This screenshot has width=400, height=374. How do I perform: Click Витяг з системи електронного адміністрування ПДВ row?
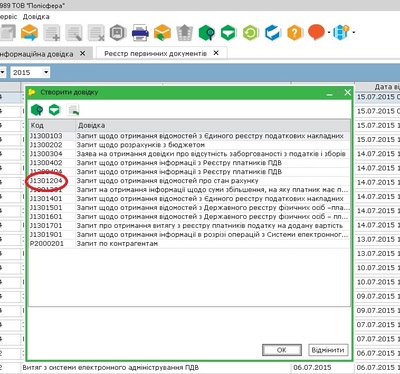pos(200,368)
